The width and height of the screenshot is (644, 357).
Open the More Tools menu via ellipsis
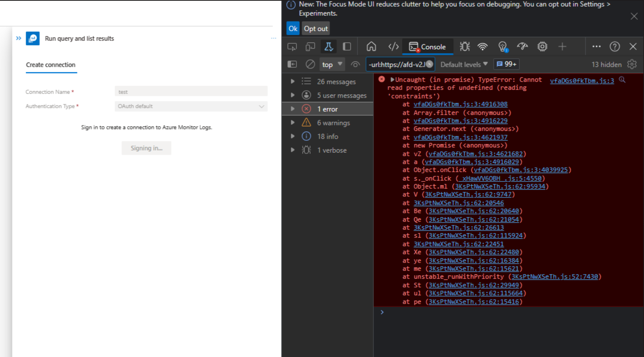tap(597, 46)
